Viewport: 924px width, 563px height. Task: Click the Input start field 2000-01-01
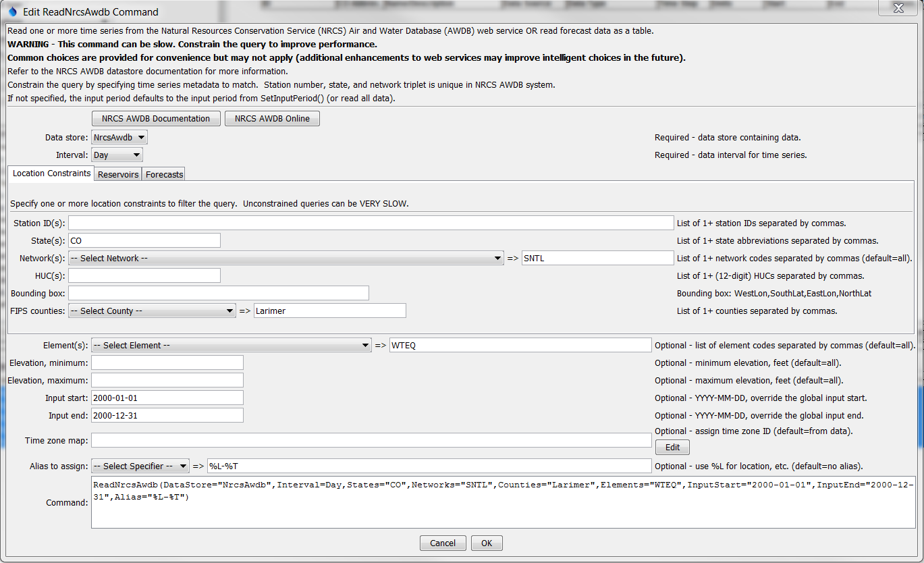coord(167,398)
